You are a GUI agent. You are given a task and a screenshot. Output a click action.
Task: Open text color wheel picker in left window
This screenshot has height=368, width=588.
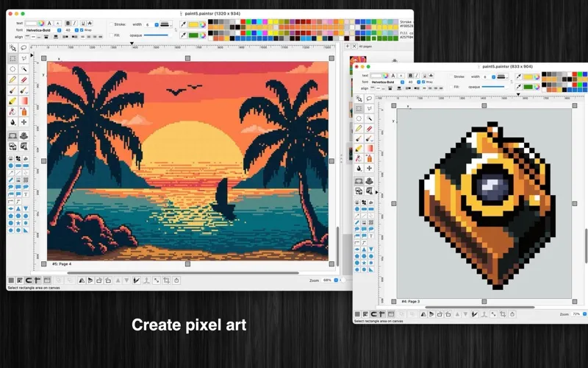41,24
